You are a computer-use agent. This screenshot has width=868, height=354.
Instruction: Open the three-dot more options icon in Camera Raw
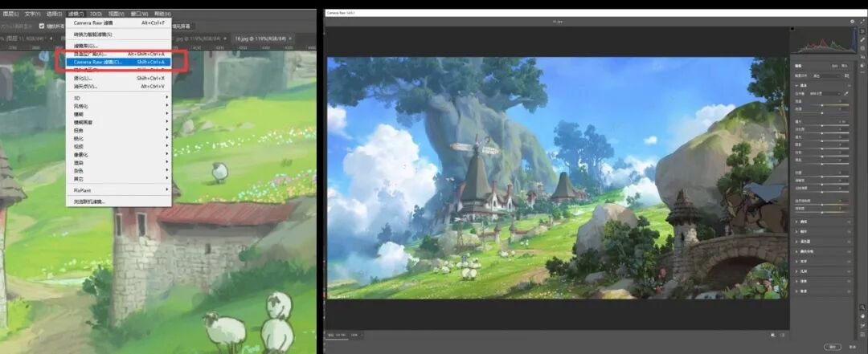click(x=862, y=72)
